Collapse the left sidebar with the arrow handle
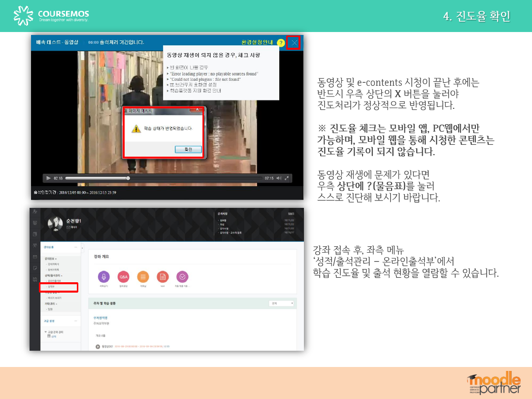This screenshot has height=399, width=532. tap(82, 247)
